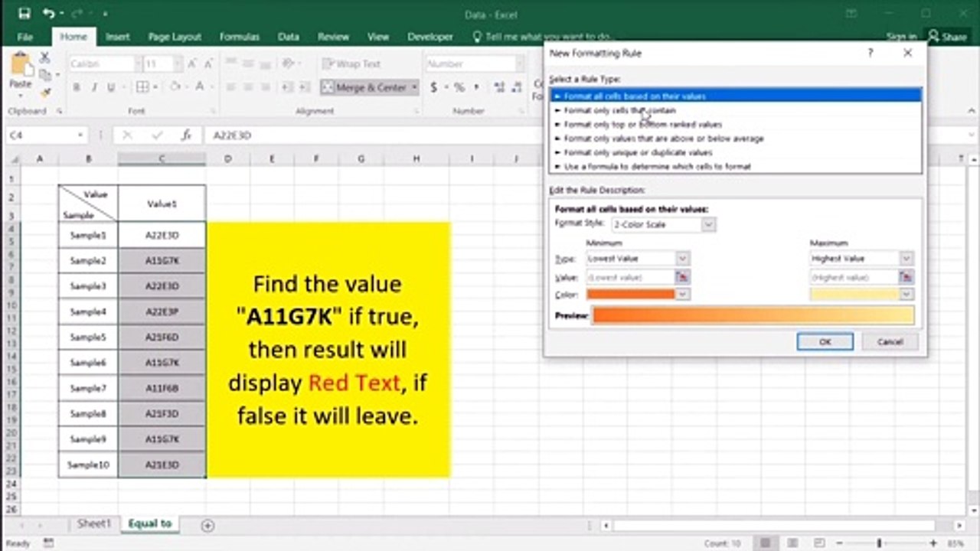Image resolution: width=980 pixels, height=551 pixels.
Task: Open the Number format dropdown
Action: coord(521,64)
